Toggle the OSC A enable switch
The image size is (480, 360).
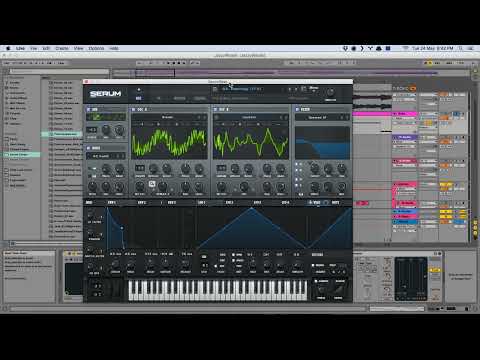[x=134, y=109]
